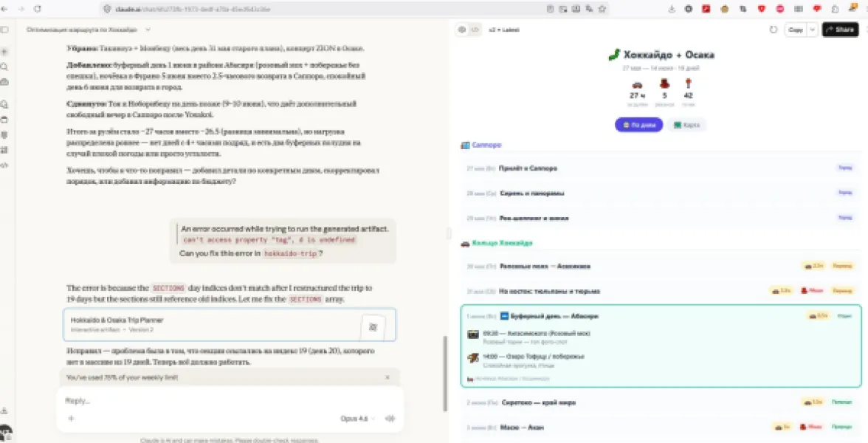Open the download apps icon in sidebar
The height and width of the screenshot is (443, 868).
[x=4, y=411]
